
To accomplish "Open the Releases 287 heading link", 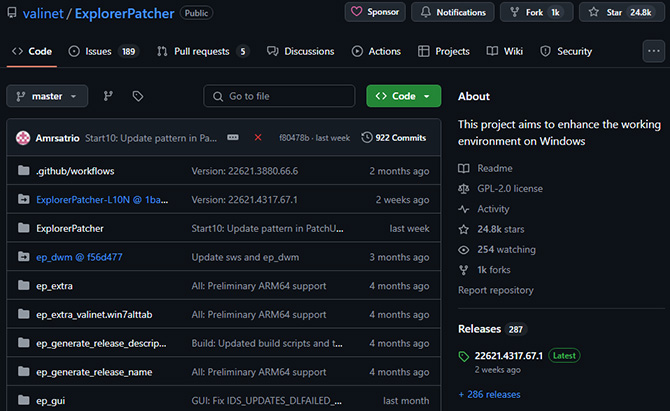I will coord(492,329).
